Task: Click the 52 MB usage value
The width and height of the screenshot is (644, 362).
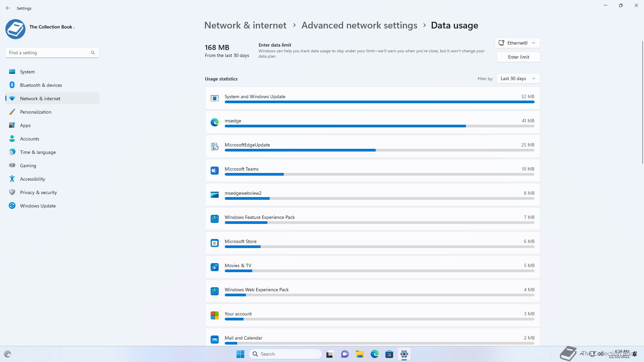Action: [x=528, y=97]
